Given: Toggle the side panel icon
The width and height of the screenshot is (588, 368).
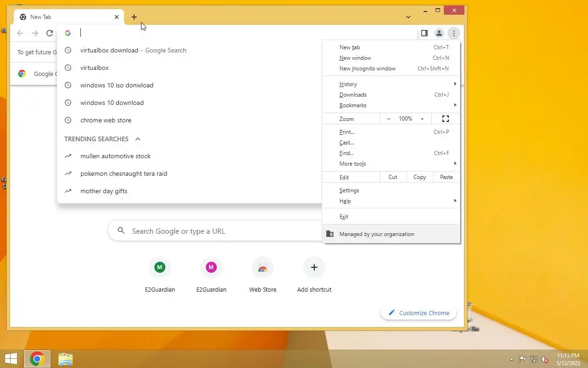Looking at the screenshot, I should [424, 33].
